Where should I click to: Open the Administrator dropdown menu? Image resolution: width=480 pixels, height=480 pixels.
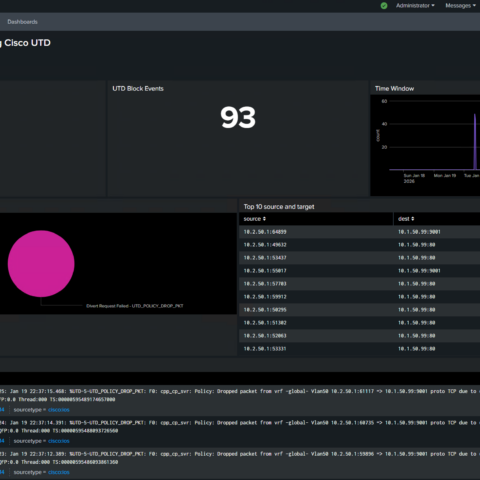(415, 6)
